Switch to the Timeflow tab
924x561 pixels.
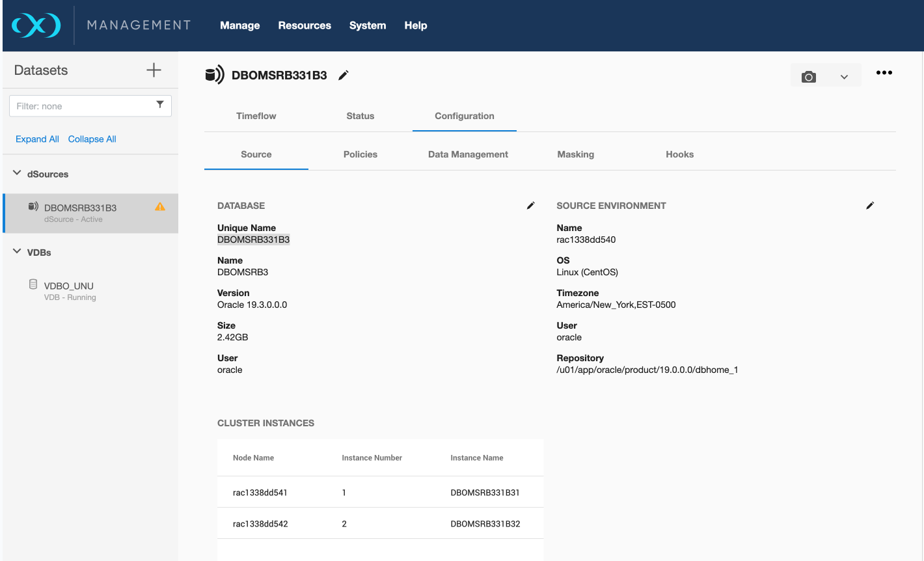256,116
